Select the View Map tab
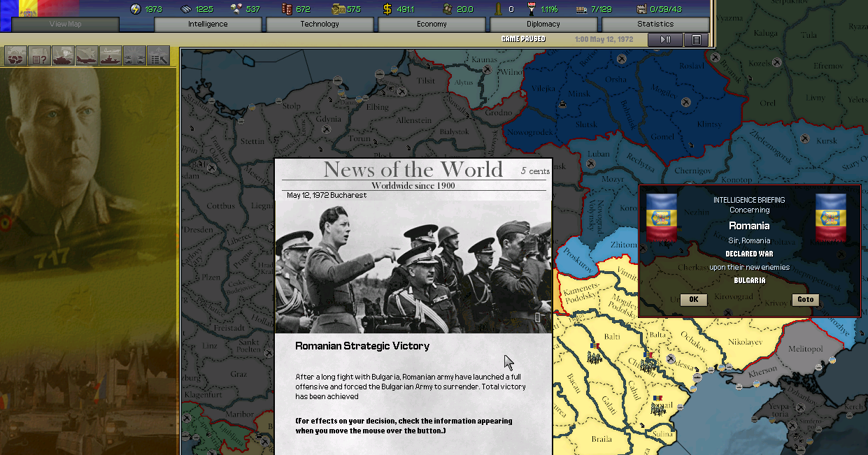Screen dimensions: 868x455 (64, 23)
